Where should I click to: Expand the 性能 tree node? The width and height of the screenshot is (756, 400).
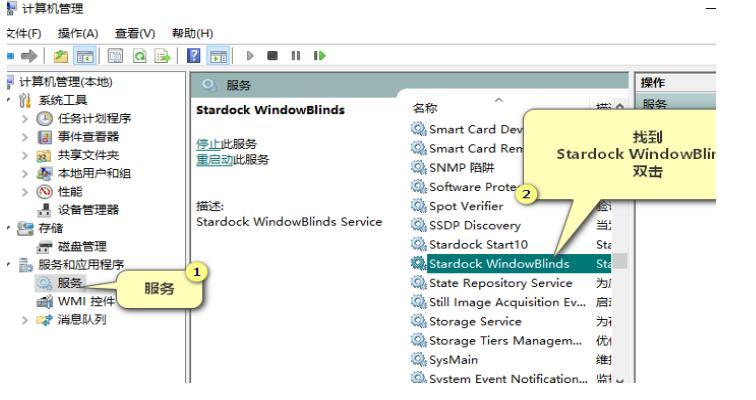click(25, 192)
